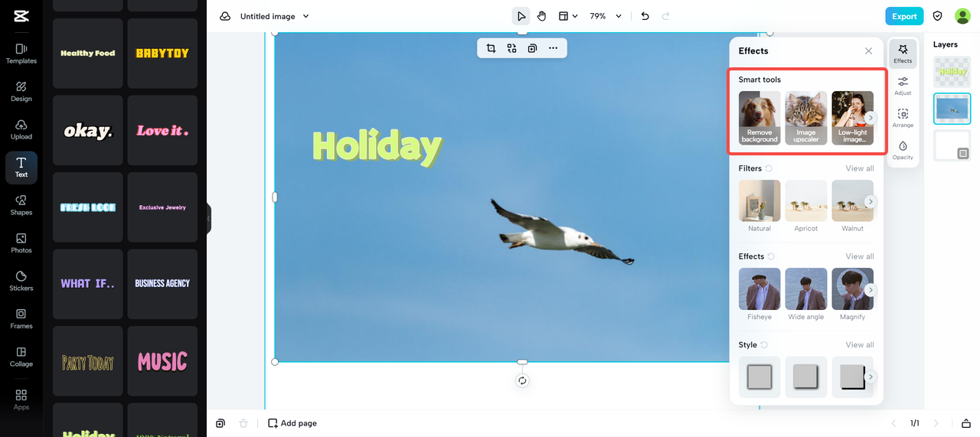Select the bird photo layer thumbnail
Viewport: 980px width, 437px height.
click(x=952, y=109)
